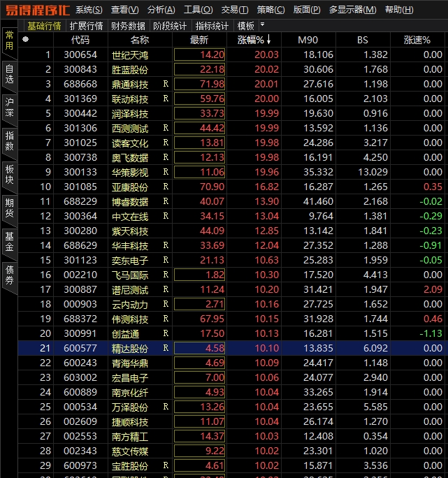Select the 基金 sidebar tab
Image resolution: width=448 pixels, height=478 pixels.
(x=10, y=241)
